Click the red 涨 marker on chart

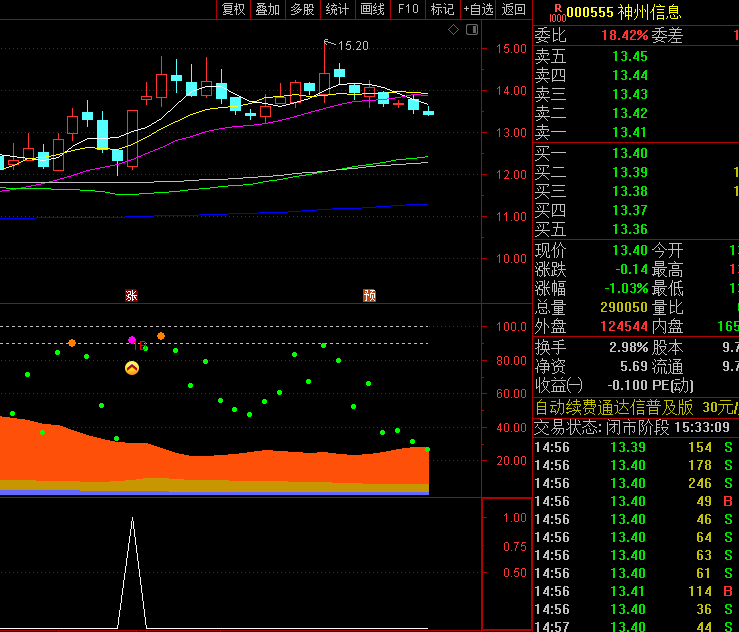coord(130,295)
